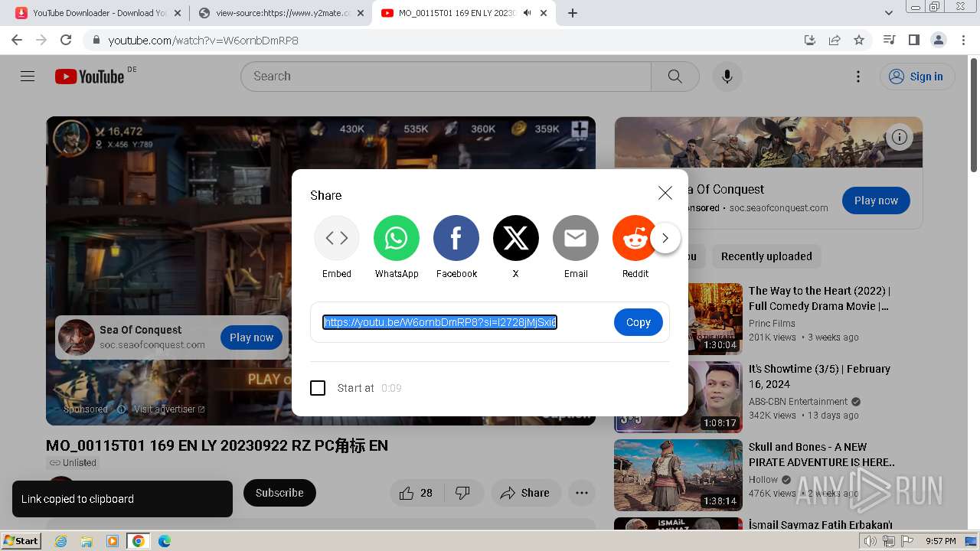Viewport: 980px width, 551px height.
Task: Dislike the video with thumbs down
Action: point(462,493)
